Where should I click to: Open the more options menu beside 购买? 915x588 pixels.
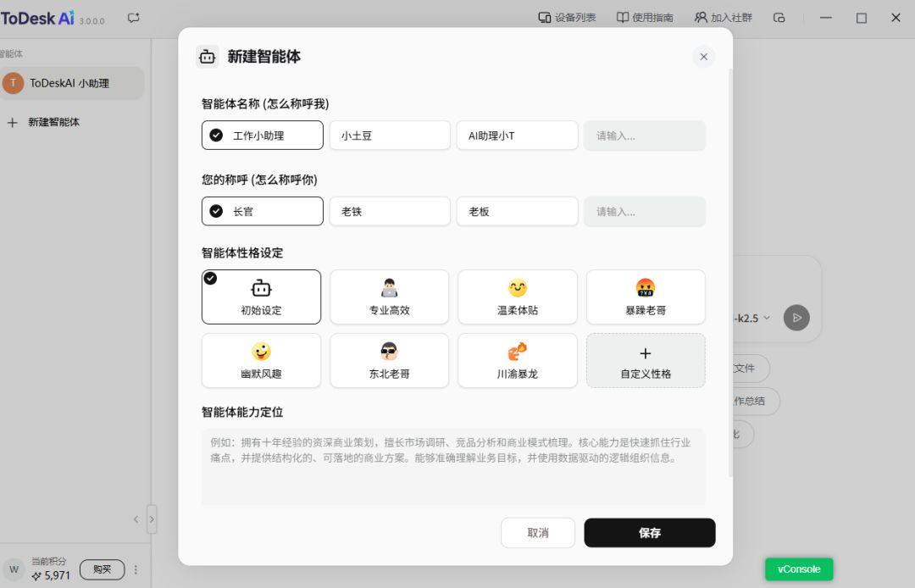pyautogui.click(x=136, y=569)
